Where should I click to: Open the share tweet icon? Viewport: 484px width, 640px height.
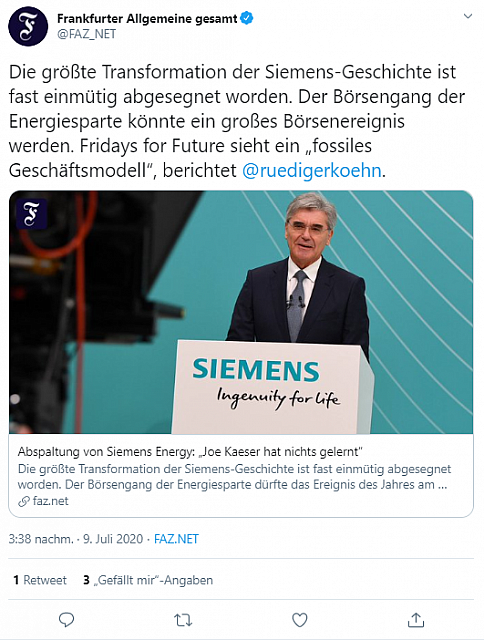416,620
